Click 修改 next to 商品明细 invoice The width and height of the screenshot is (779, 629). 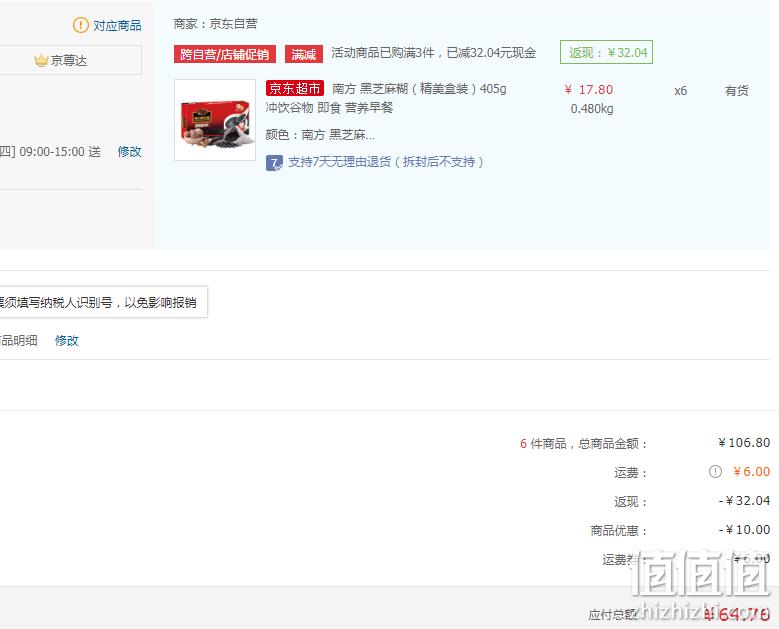(67, 341)
